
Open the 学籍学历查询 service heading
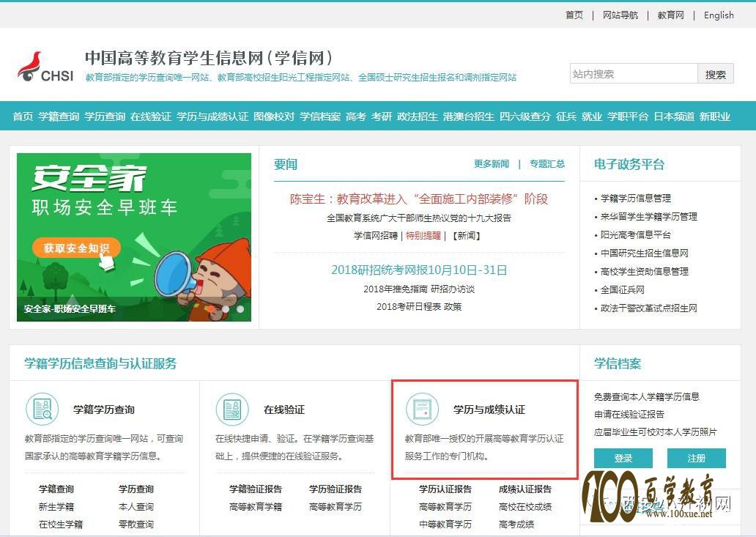[x=104, y=410]
